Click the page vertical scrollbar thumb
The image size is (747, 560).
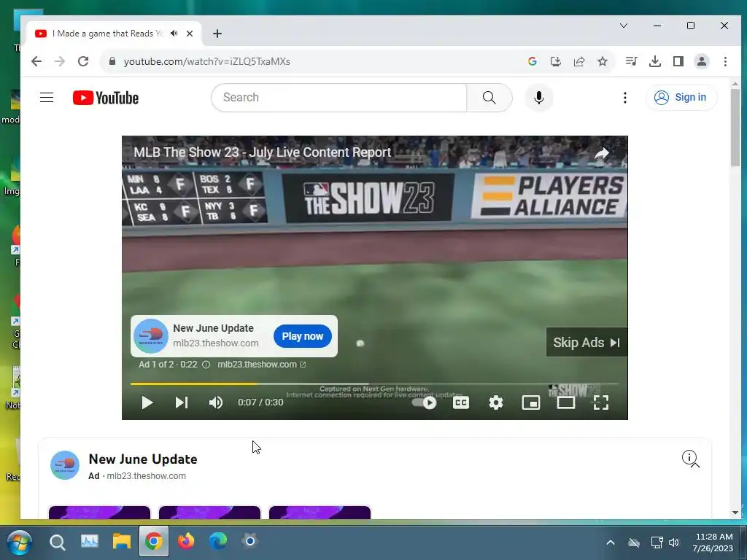coord(735,128)
